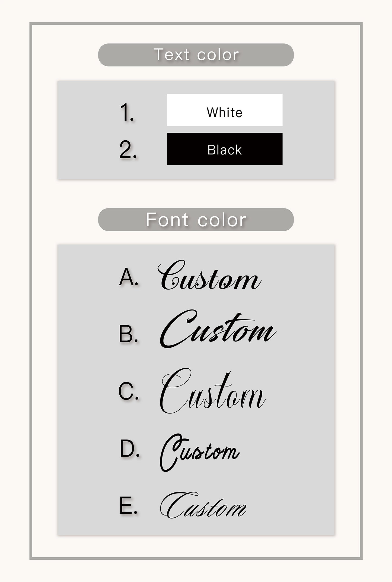Click the number '1.' option label
Screen dimensions: 392x582
(x=127, y=112)
